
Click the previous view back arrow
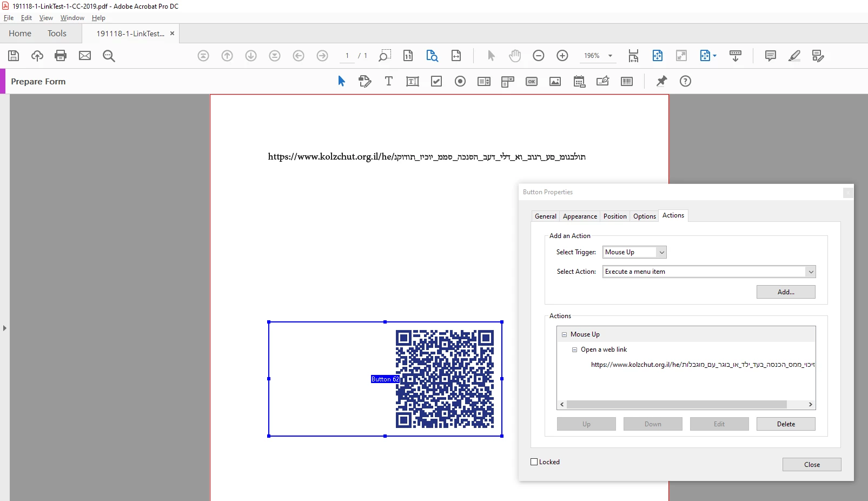299,56
